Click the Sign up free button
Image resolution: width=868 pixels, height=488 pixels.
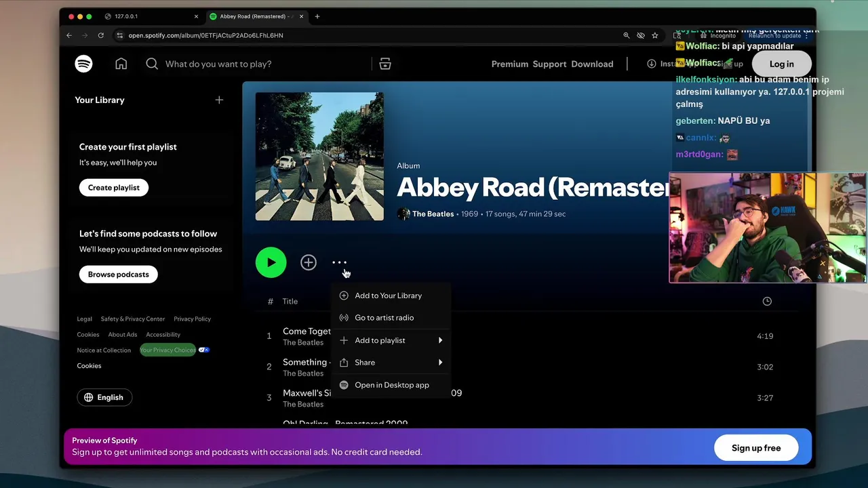click(x=756, y=448)
